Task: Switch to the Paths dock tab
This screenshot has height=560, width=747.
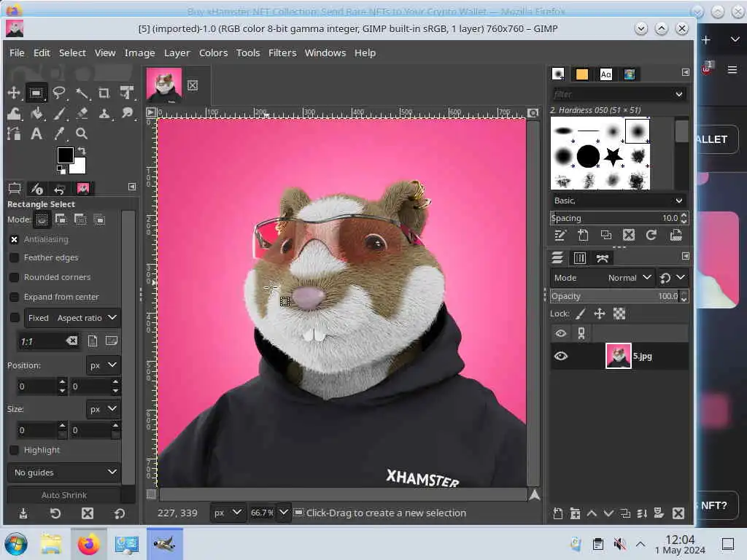Action: tap(602, 258)
